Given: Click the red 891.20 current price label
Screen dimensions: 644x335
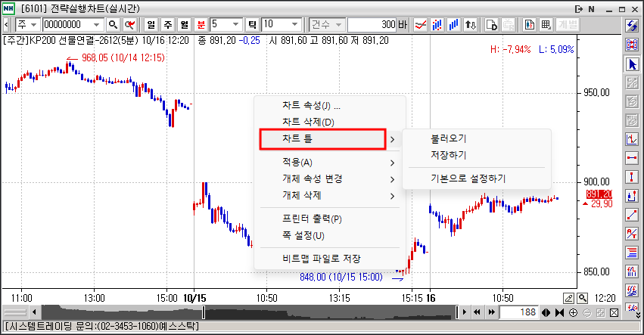Looking at the screenshot, I should [x=599, y=194].
